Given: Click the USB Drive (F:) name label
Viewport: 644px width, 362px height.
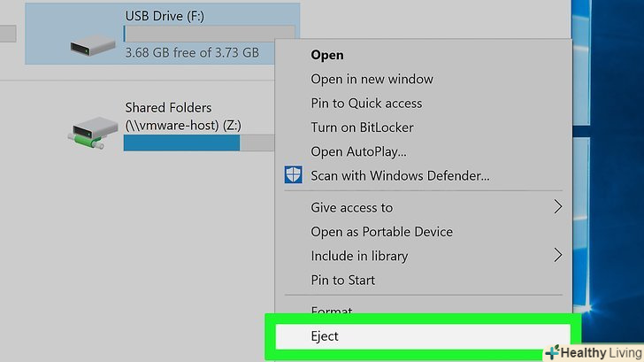Looking at the screenshot, I should click(165, 15).
